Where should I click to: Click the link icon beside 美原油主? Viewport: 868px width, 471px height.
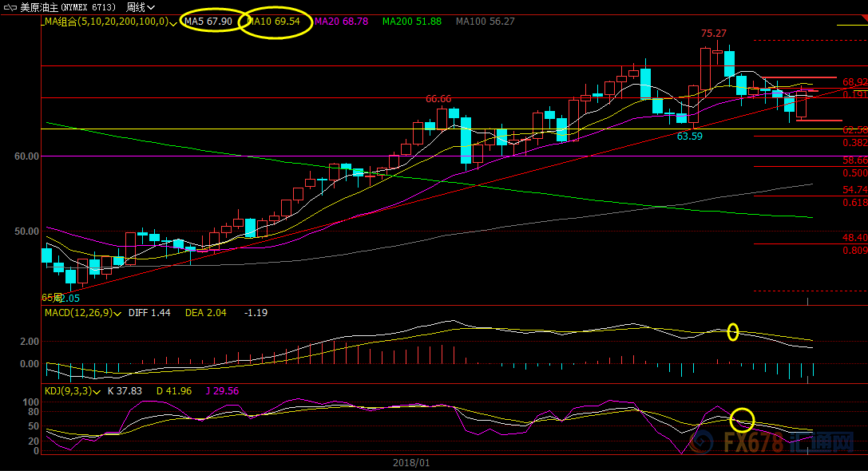point(10,8)
